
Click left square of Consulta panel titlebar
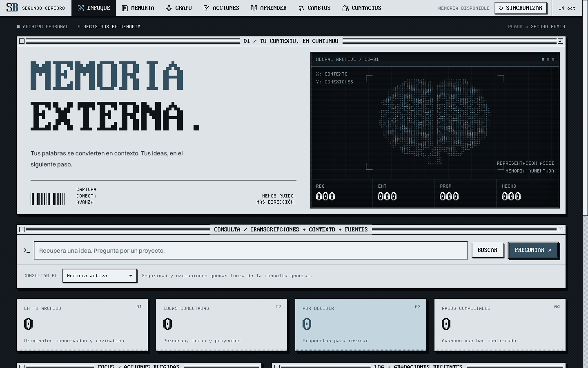pyautogui.click(x=22, y=229)
